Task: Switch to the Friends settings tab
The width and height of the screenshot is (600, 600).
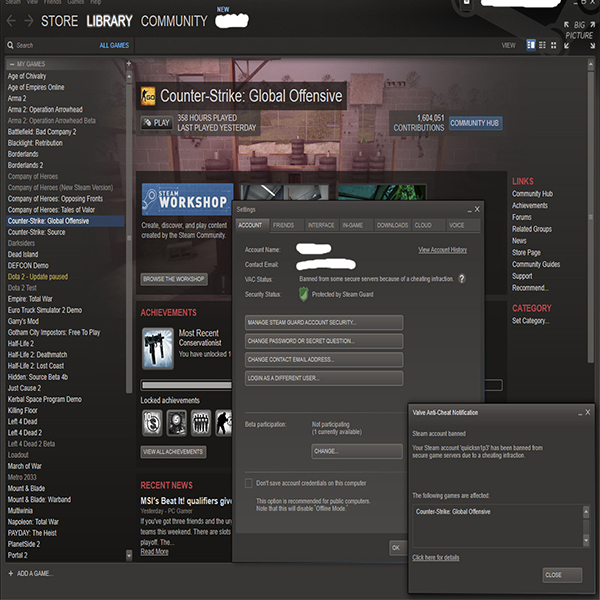Action: [x=286, y=225]
